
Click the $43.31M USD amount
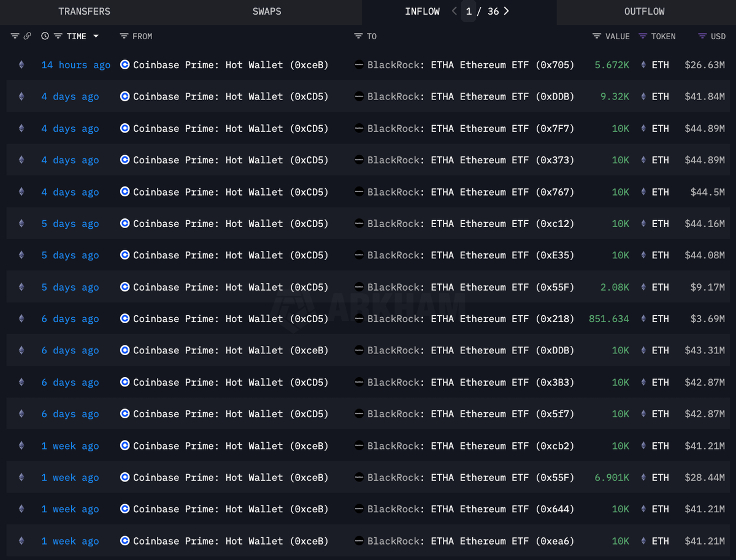click(x=705, y=350)
